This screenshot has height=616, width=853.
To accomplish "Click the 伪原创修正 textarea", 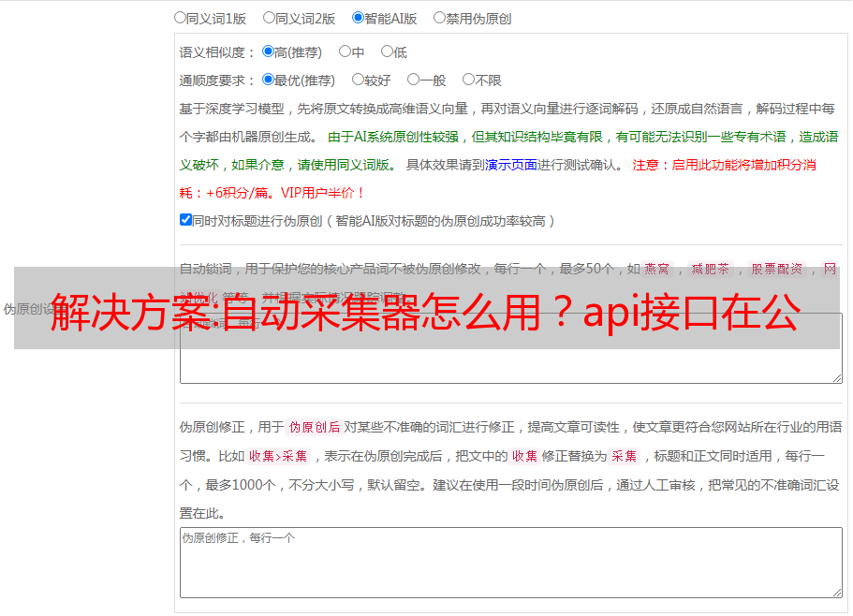I will pyautogui.click(x=511, y=563).
